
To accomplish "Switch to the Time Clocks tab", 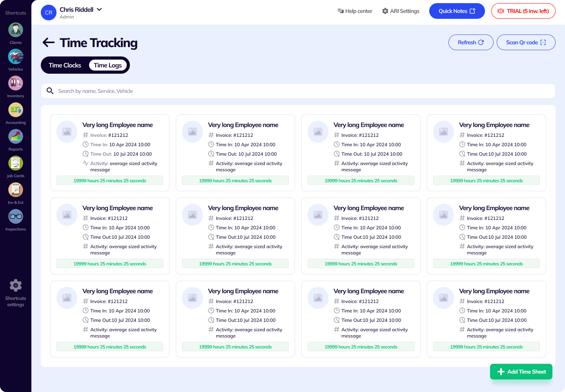I will pos(65,65).
